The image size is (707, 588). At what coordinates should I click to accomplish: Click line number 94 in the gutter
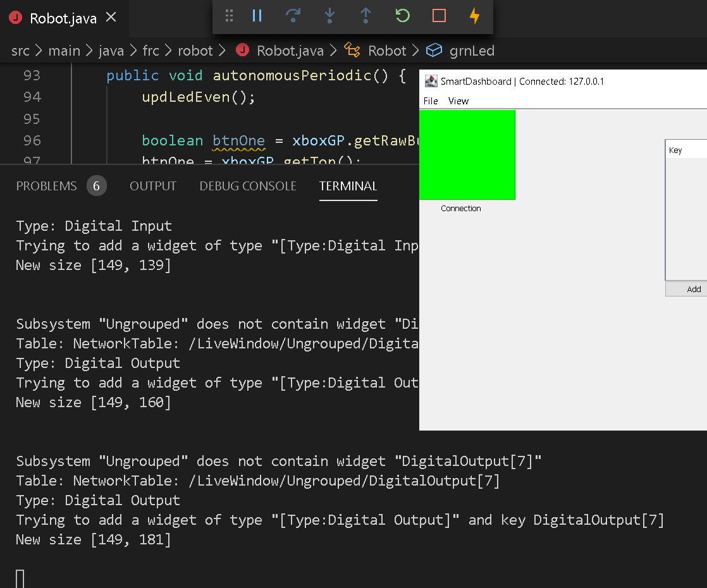click(x=32, y=97)
